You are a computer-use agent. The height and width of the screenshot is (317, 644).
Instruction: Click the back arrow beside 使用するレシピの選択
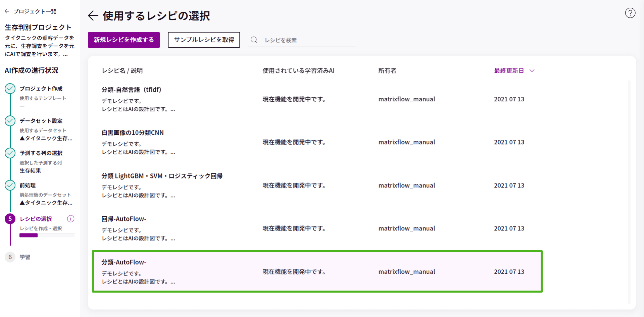coord(93,16)
